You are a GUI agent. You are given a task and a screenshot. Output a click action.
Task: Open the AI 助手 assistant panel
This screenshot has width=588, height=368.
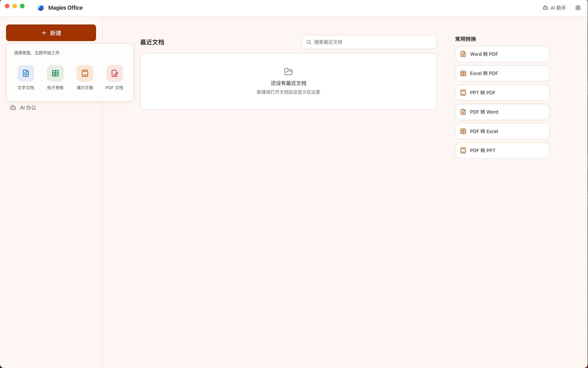coord(554,8)
